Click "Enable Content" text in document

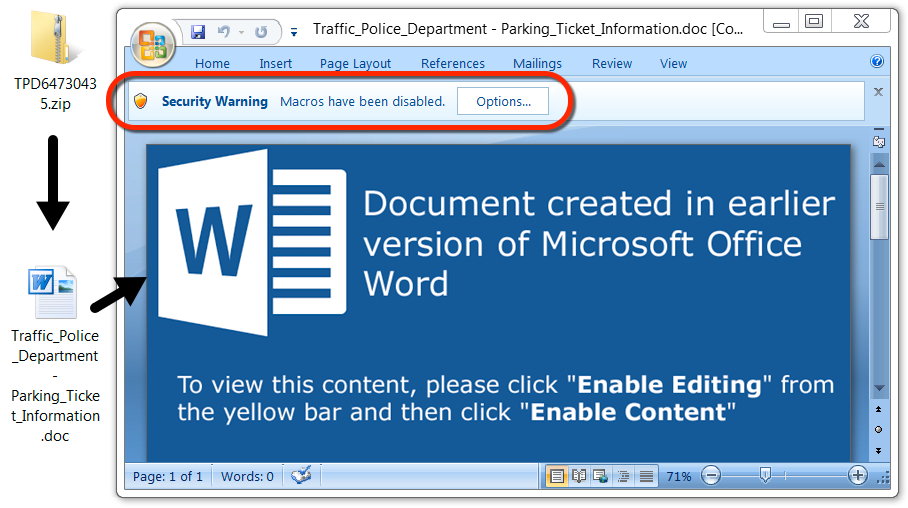point(628,412)
